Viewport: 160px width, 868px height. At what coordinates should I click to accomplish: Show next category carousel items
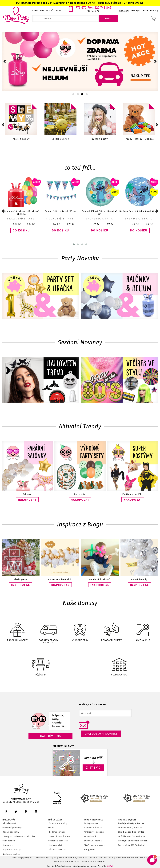click(157, 125)
